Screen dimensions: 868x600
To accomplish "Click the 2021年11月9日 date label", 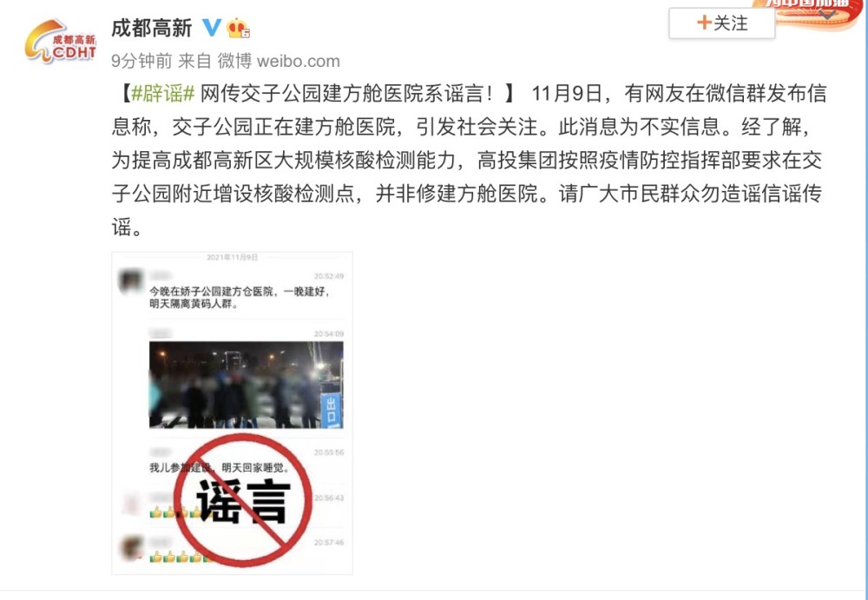I will point(233,258).
